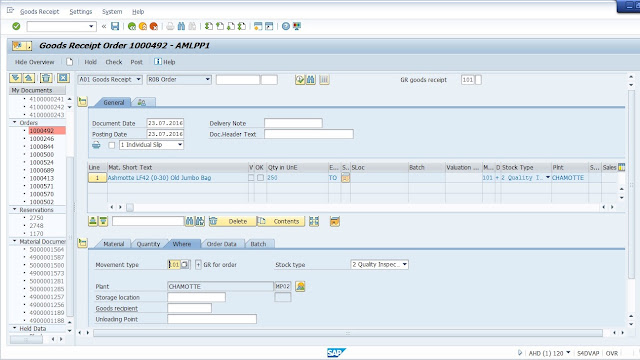Image resolution: width=640 pixels, height=360 pixels.
Task: Select order 1000246 in the tree
Action: [42, 138]
